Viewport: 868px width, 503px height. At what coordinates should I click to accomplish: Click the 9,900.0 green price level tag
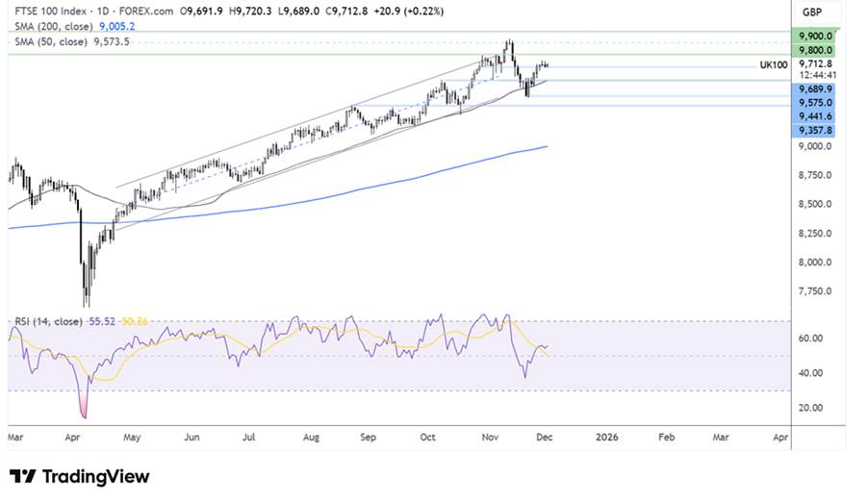click(x=813, y=35)
